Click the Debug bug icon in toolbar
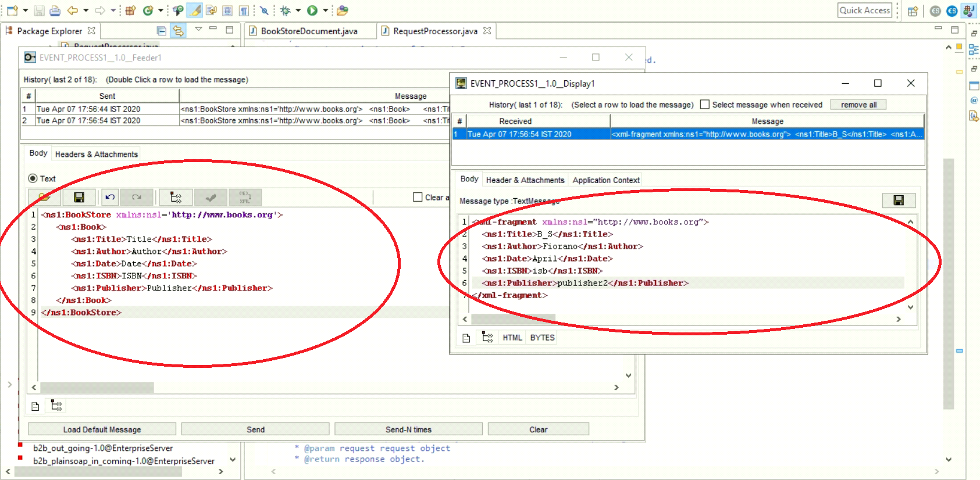The height and width of the screenshot is (480, 980). pyautogui.click(x=285, y=10)
